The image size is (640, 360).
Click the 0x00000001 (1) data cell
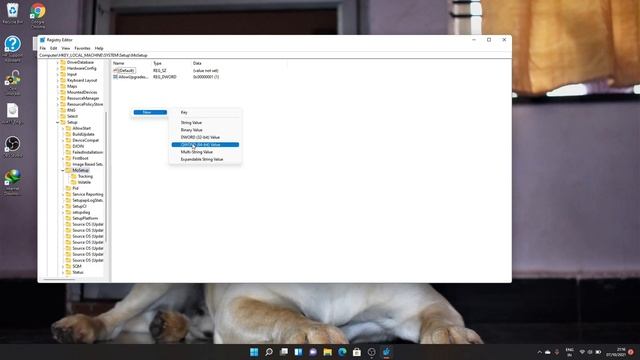[206, 77]
